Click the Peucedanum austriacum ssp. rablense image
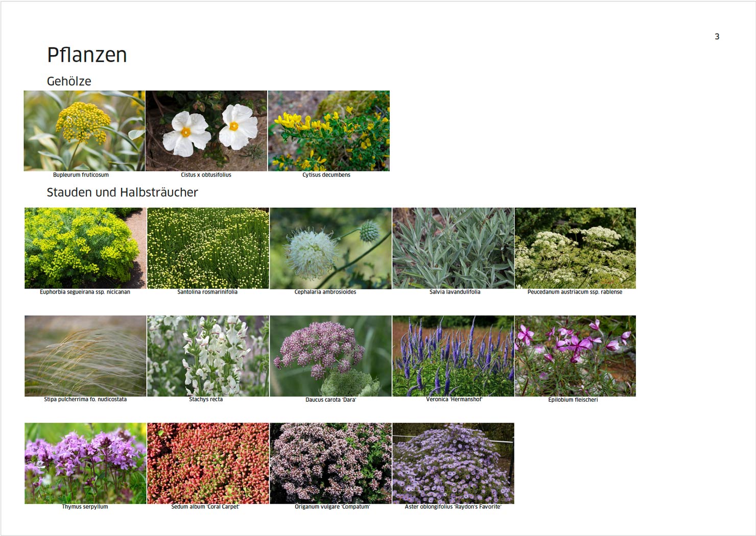The width and height of the screenshot is (756, 536). (x=575, y=248)
